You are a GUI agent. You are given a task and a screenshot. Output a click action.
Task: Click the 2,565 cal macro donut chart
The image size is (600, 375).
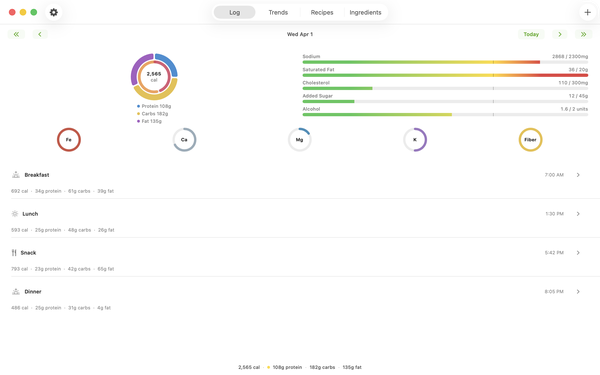click(x=154, y=77)
